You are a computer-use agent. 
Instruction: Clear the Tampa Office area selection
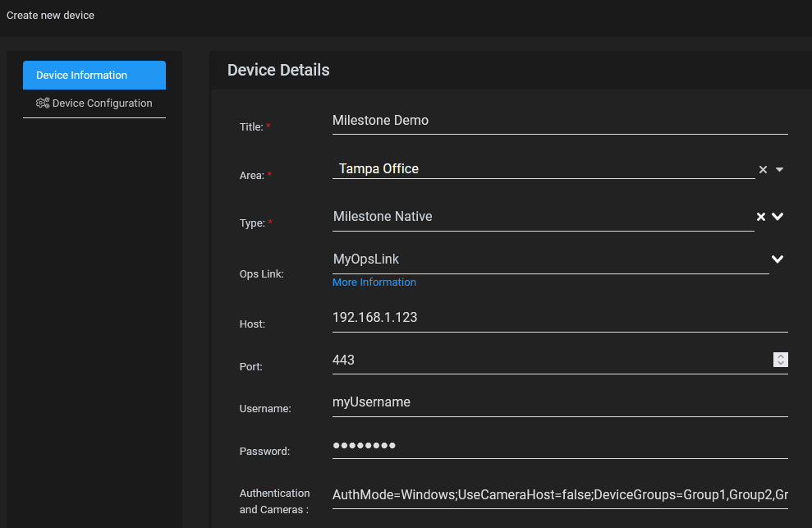point(763,169)
